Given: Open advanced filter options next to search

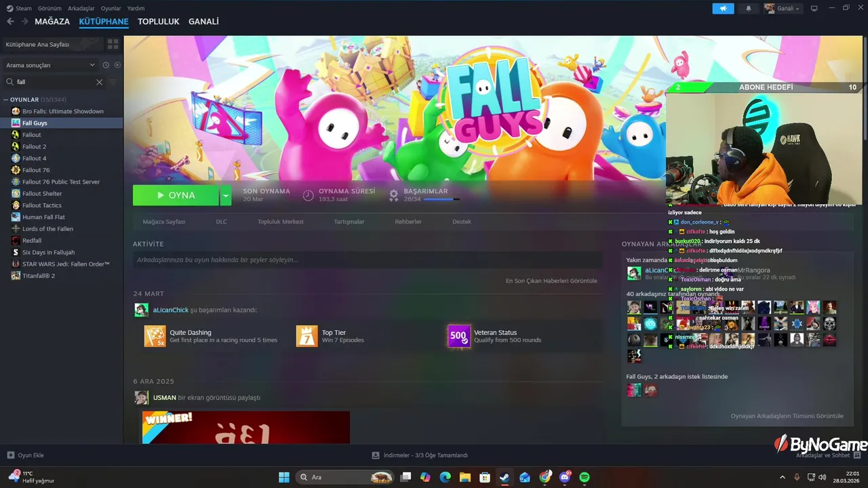Looking at the screenshot, I should tap(113, 82).
